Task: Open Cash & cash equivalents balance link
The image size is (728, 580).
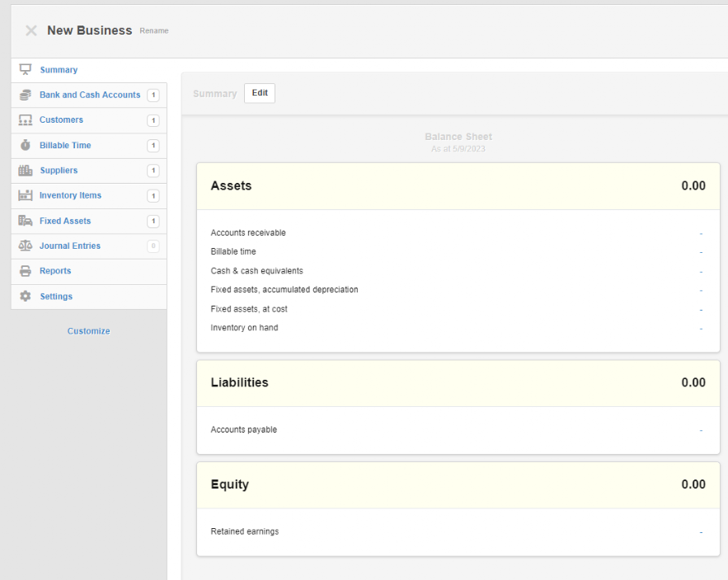Action: point(701,271)
